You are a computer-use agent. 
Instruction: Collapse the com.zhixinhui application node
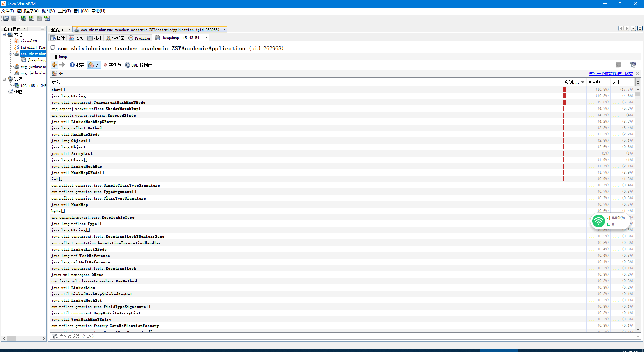(x=10, y=54)
